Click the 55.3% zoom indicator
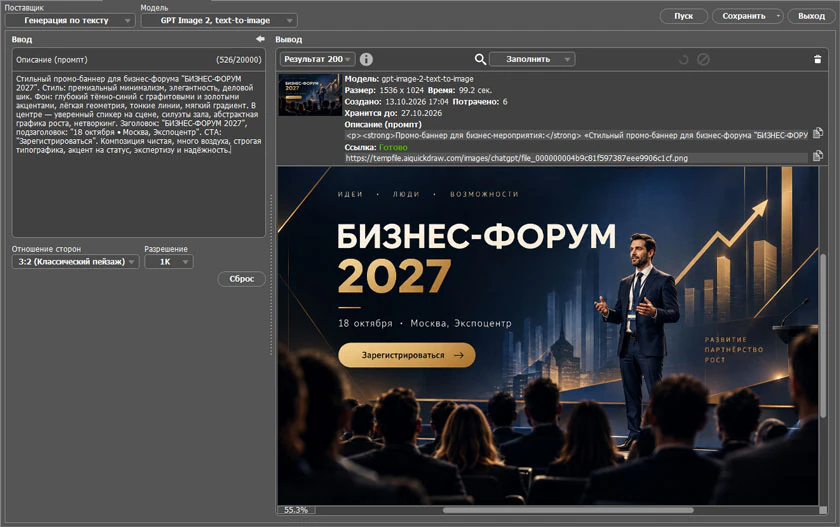The width and height of the screenshot is (840, 527). tap(296, 510)
